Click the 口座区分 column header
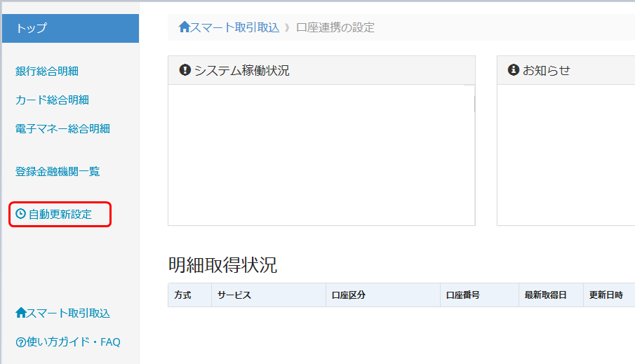635x364 pixels. tap(383, 295)
